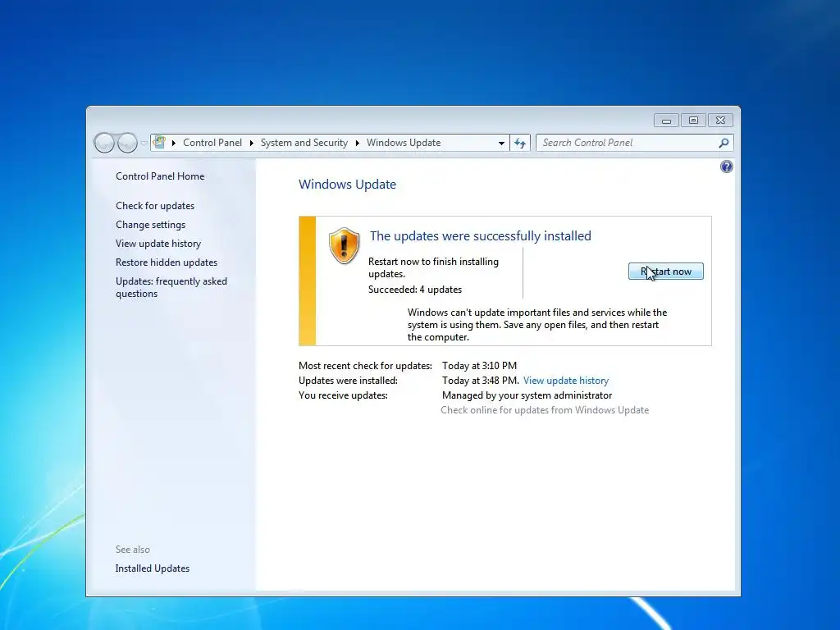This screenshot has height=630, width=840.
Task: Click 'Managed by your system administrator' text
Action: click(x=527, y=395)
